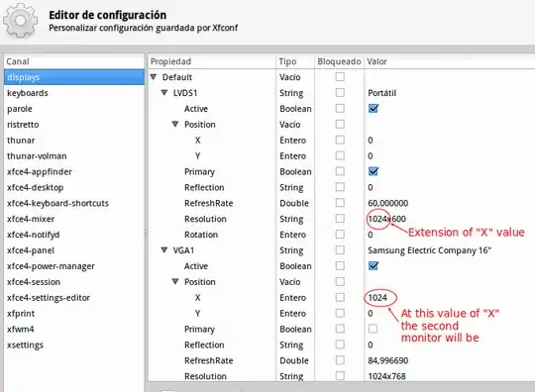This screenshot has width=535, height=392.
Task: Select the thunar channel
Action: point(74,141)
